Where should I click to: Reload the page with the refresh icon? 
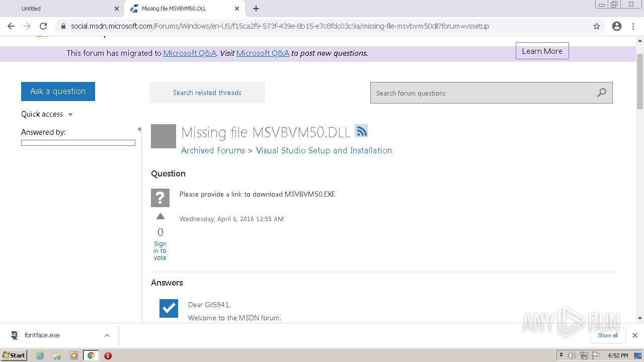pos(43,26)
